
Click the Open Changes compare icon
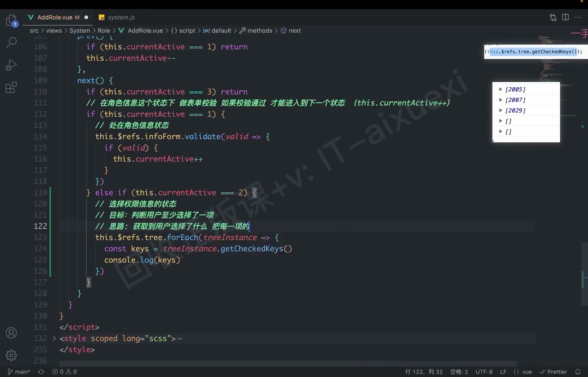[x=553, y=17]
